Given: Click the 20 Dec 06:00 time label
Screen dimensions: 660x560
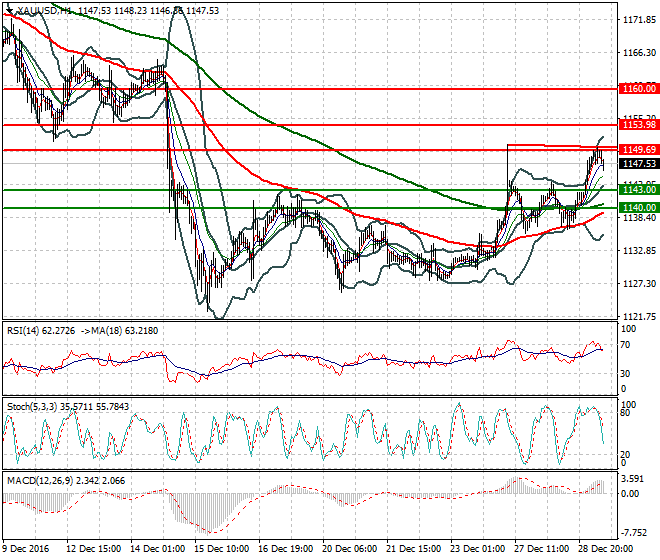Looking at the screenshot, I should pos(350,549).
